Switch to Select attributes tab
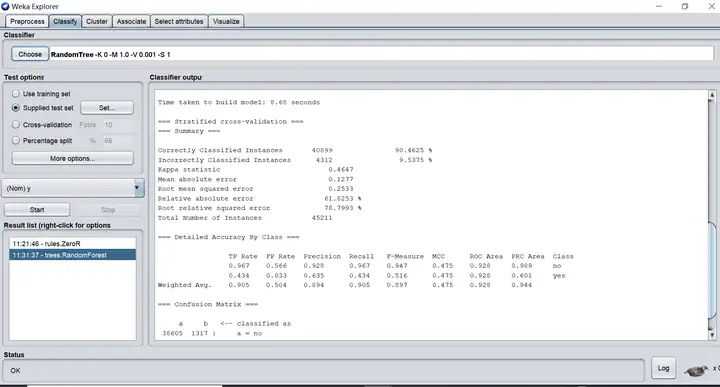Screen dimensions: 720x387 [179, 22]
